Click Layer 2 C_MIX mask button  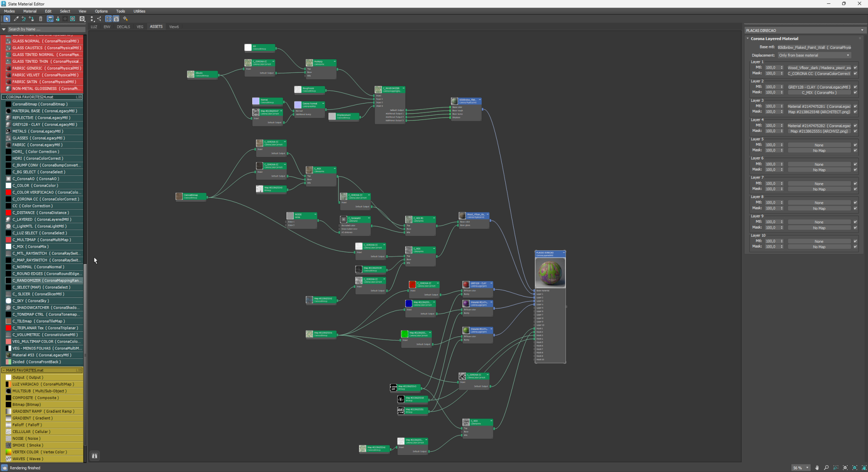(819, 92)
